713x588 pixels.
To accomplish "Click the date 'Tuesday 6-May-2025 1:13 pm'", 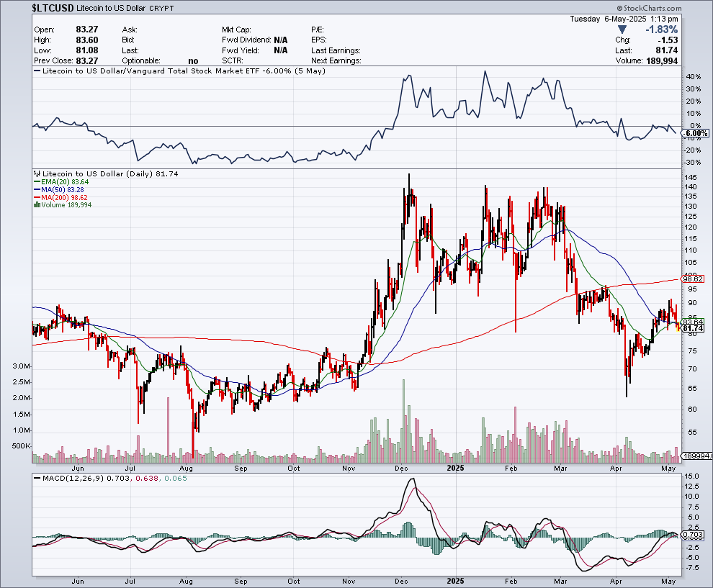I will (x=624, y=19).
